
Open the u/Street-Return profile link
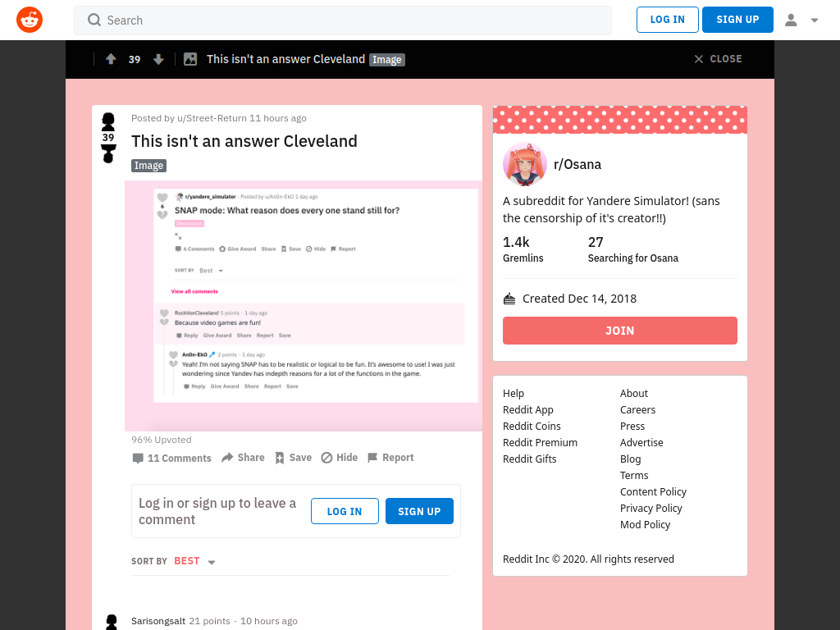[x=212, y=118]
